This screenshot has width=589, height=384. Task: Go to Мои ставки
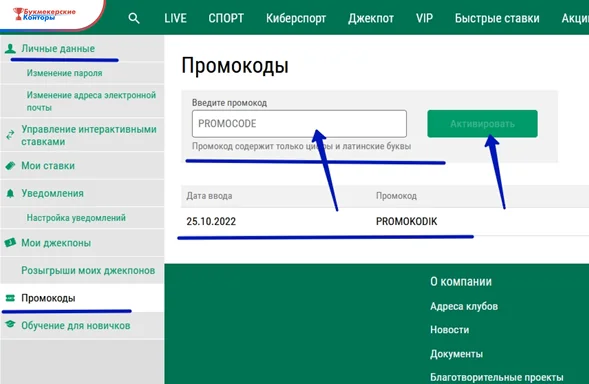pos(48,166)
